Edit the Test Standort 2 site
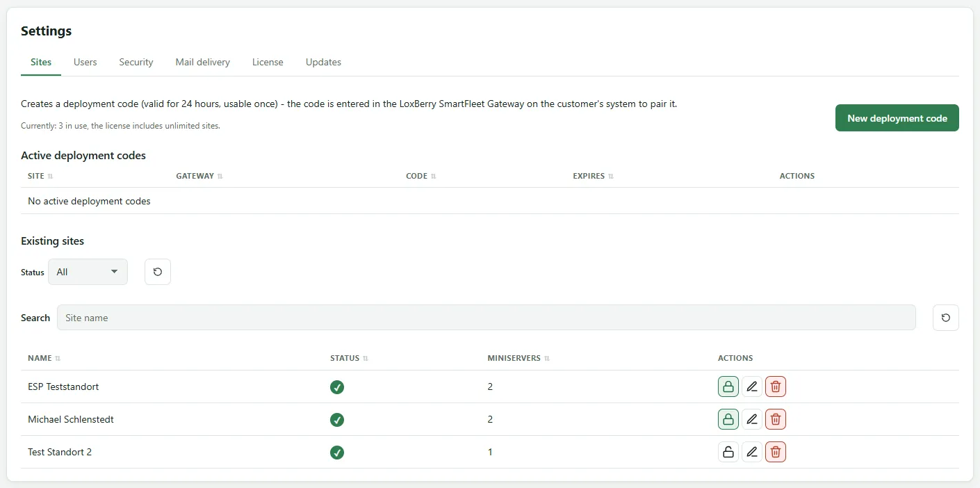The width and height of the screenshot is (980, 488). tap(752, 452)
